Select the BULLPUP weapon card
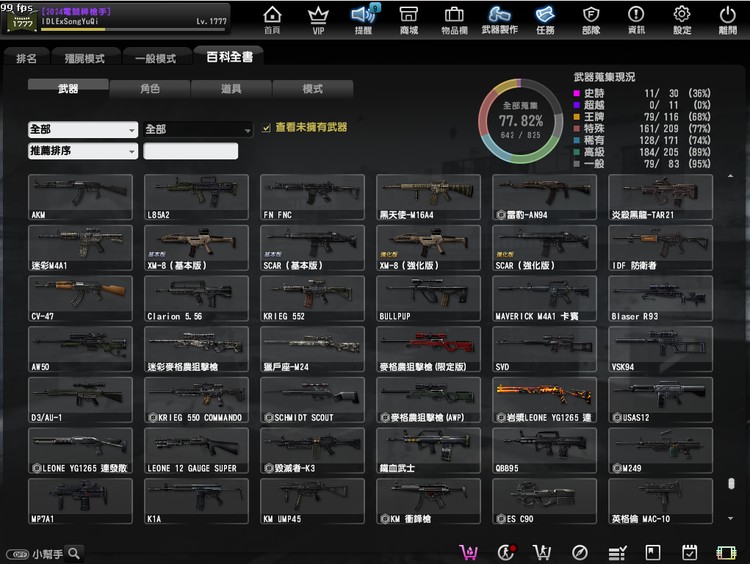Screen dimensions: 750x564 tap(429, 299)
